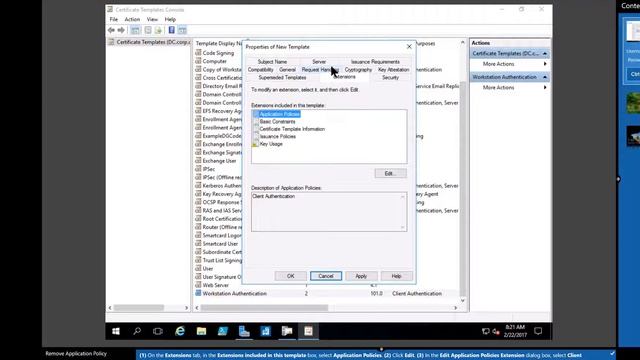This screenshot has height=360, width=640.
Task: Select Application Policies extension
Action: [x=280, y=114]
